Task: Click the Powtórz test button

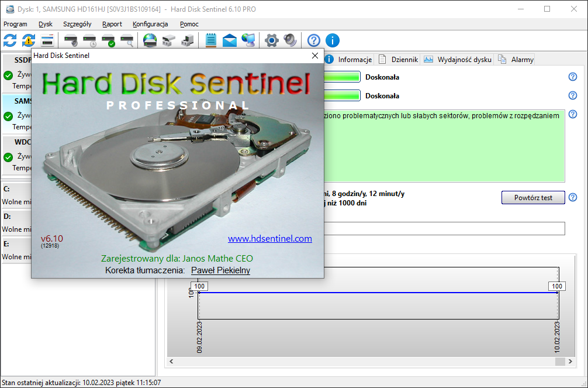Action: 533,198
